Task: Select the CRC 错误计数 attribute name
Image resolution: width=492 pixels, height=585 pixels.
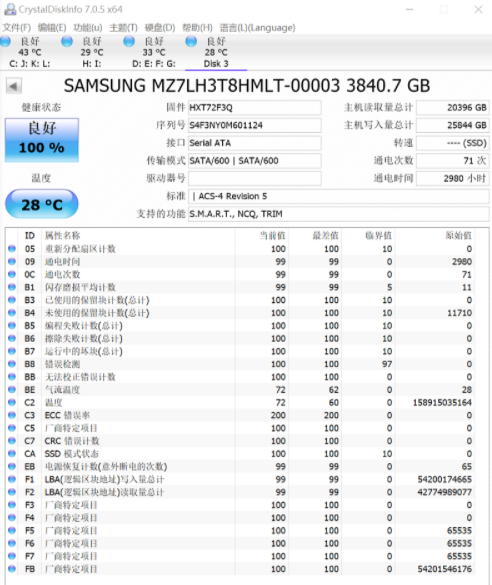Action: pyautogui.click(x=72, y=441)
